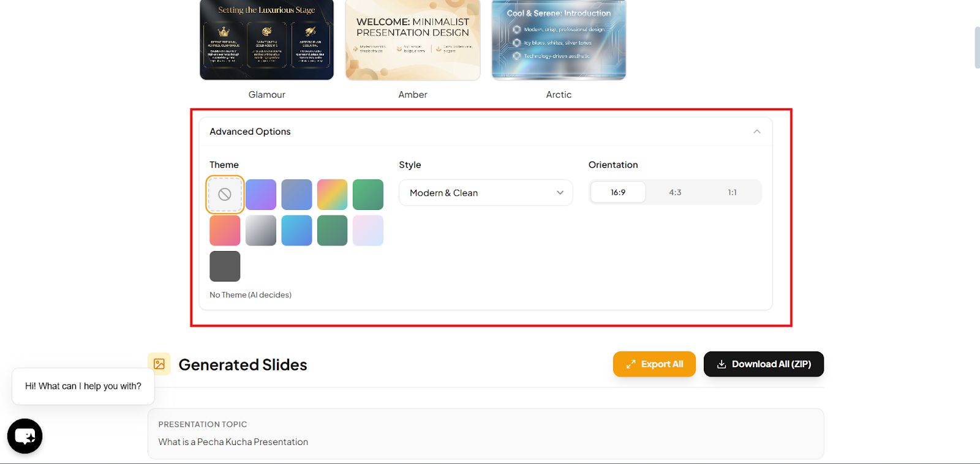This screenshot has height=464, width=980.
Task: Click the 'Amber' template label
Action: (413, 95)
